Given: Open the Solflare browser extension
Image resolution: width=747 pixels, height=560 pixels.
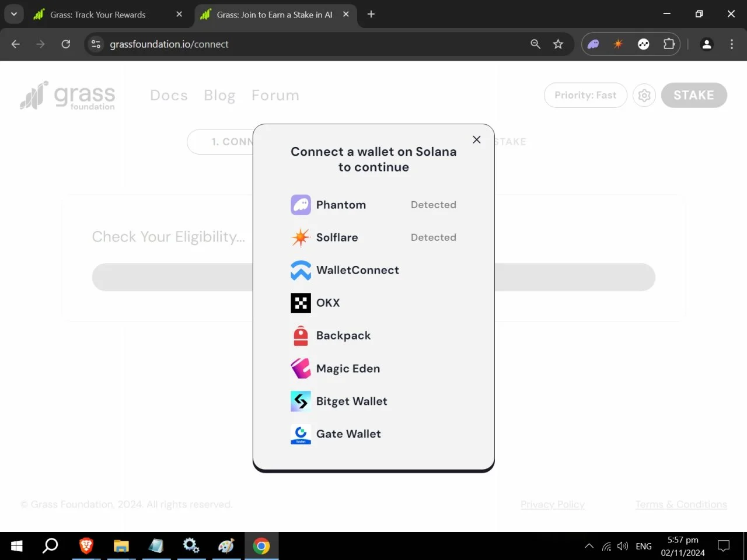Looking at the screenshot, I should click(618, 44).
